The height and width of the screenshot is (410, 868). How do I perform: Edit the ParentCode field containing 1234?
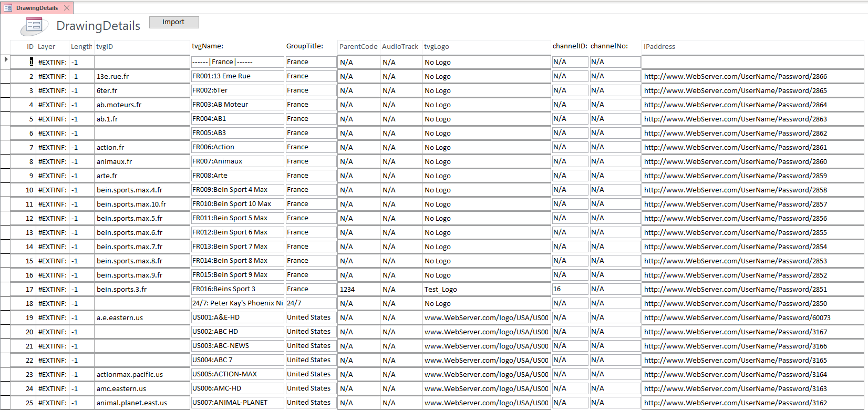coord(359,289)
